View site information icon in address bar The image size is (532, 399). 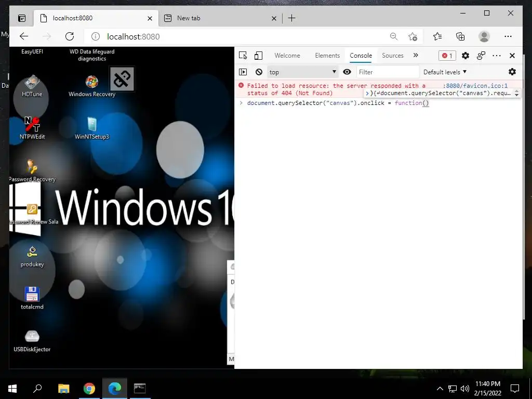pos(96,36)
